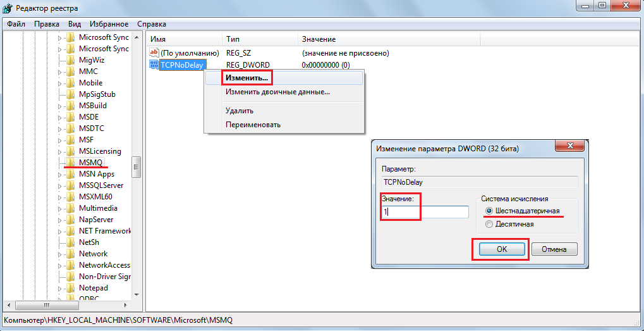This screenshot has width=644, height=331.
Task: Click the tree pane scroll left arrow
Action: [9, 305]
